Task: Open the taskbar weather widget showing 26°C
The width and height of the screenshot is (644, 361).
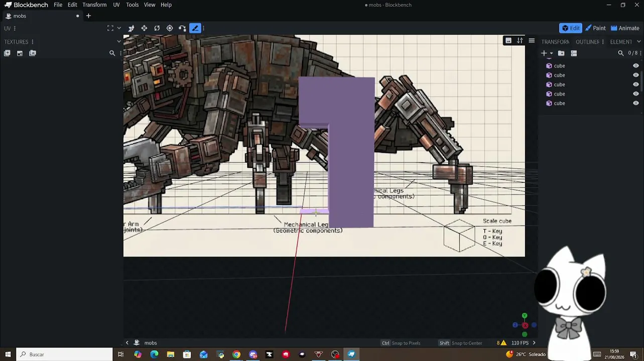Action: click(525, 354)
